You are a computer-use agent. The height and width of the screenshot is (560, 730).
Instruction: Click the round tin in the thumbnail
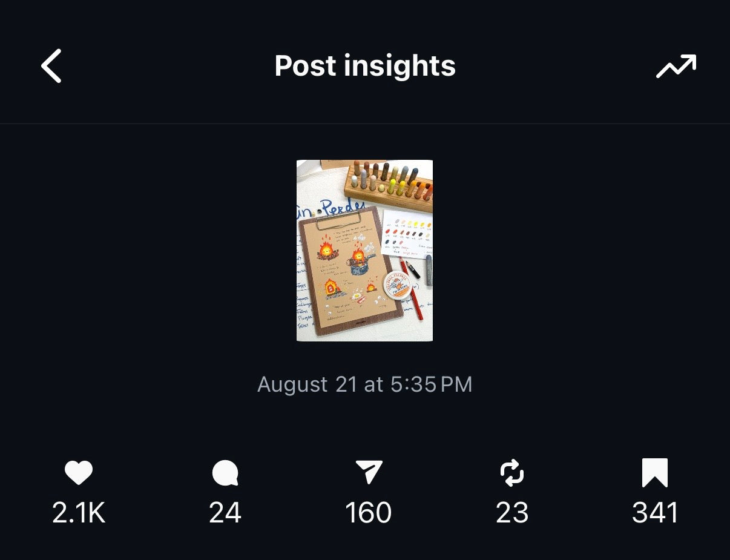pos(397,284)
